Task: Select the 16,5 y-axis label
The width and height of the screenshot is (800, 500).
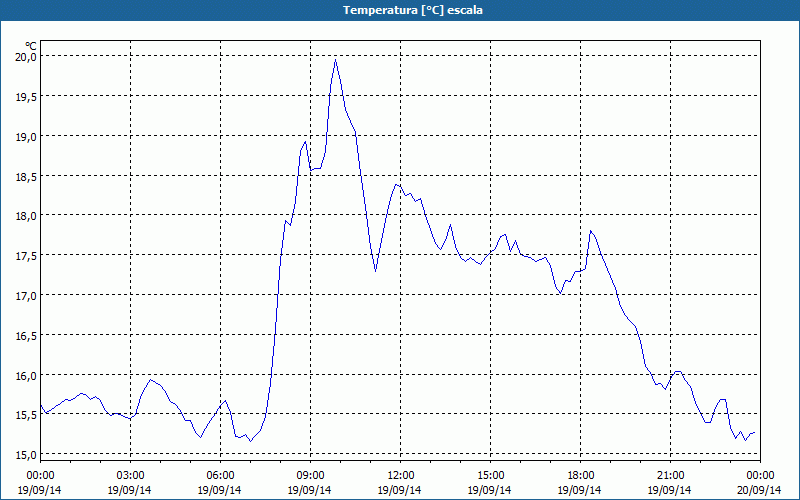Action: click(x=26, y=335)
